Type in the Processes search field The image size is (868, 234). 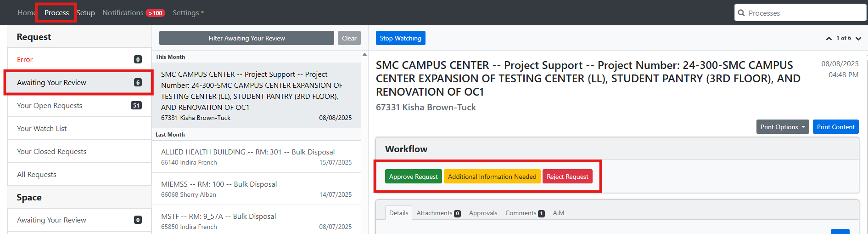pyautogui.click(x=803, y=13)
